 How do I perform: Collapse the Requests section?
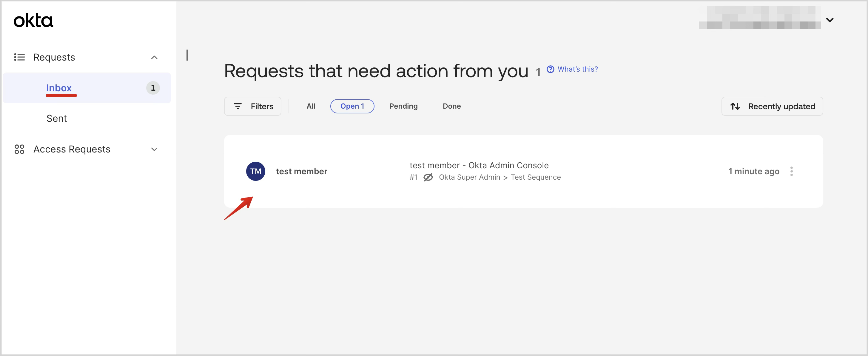coord(154,57)
